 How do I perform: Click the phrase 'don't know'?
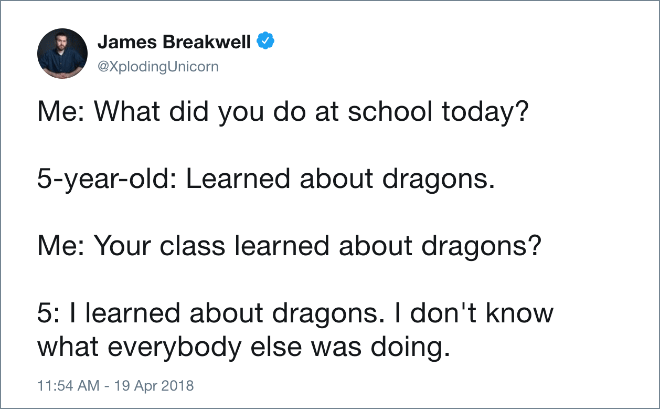pyautogui.click(x=482, y=313)
